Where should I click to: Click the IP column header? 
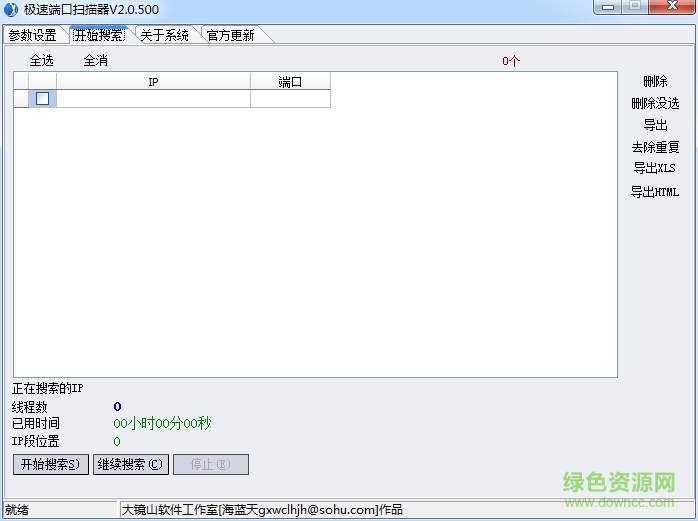153,82
